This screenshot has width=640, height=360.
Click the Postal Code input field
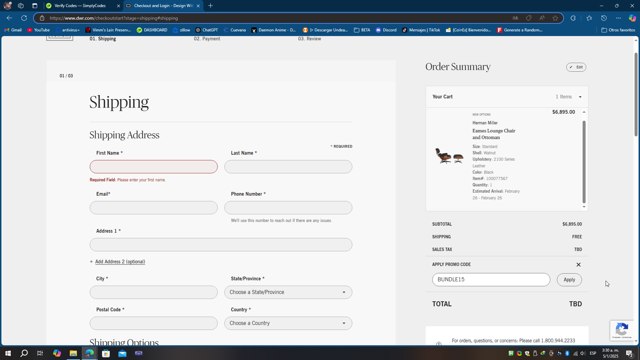point(153,323)
